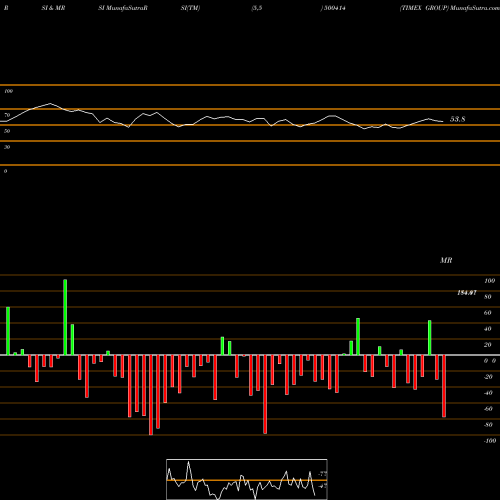Click the RSI line peak near left
This screenshot has height=500, width=500.
[x=50, y=103]
